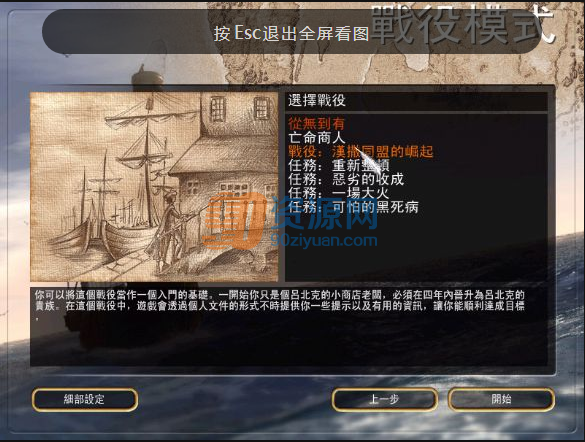Viewport: 585px width, 442px height.
Task: Click the 戰役模式 screen title
Action: point(463,25)
